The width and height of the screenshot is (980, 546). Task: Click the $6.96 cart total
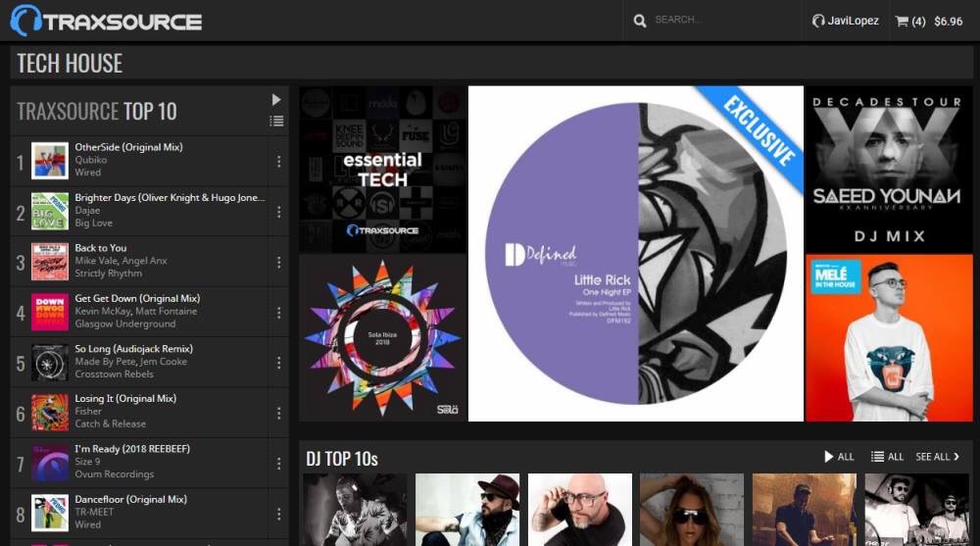pyautogui.click(x=948, y=22)
